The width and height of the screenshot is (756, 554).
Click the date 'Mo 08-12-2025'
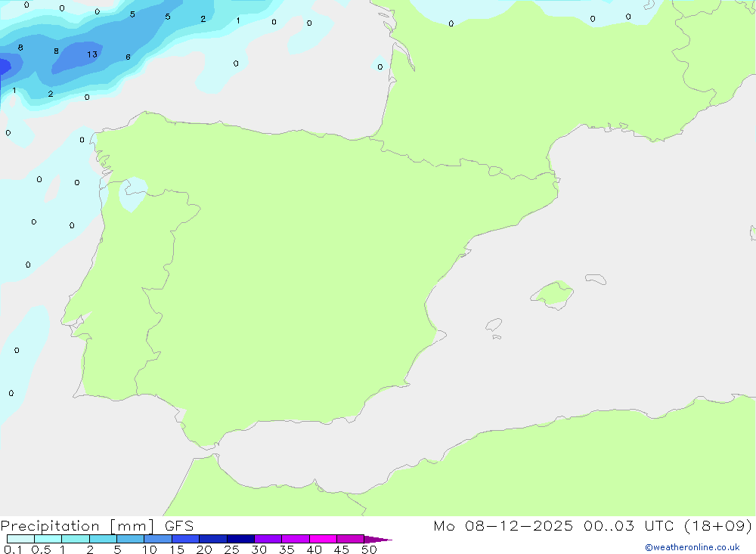[x=503, y=525]
